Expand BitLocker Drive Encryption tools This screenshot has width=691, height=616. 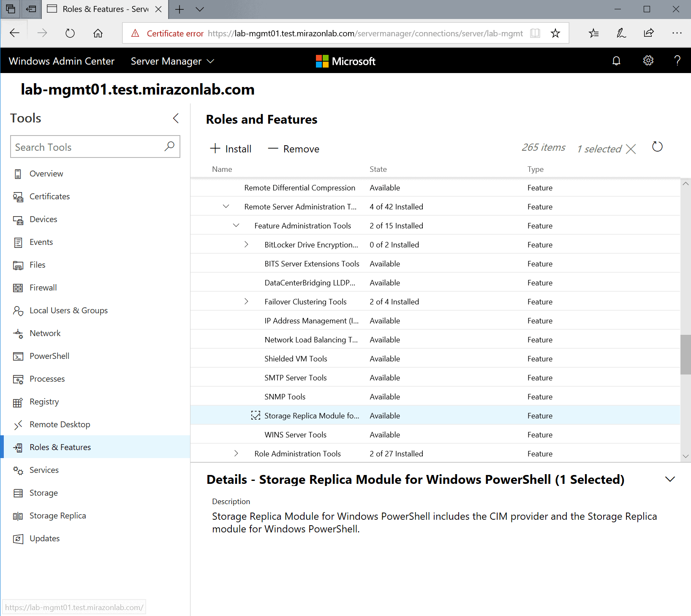pos(246,244)
